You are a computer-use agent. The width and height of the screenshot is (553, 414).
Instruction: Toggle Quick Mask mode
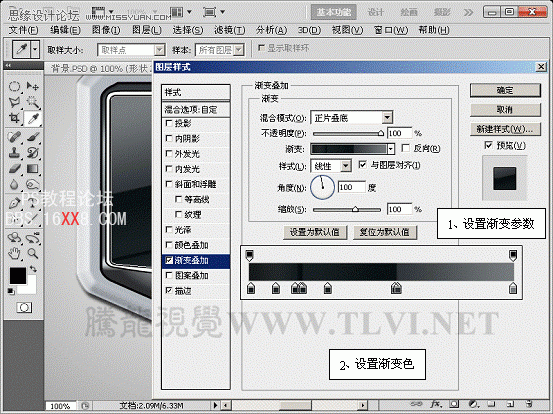[24, 308]
